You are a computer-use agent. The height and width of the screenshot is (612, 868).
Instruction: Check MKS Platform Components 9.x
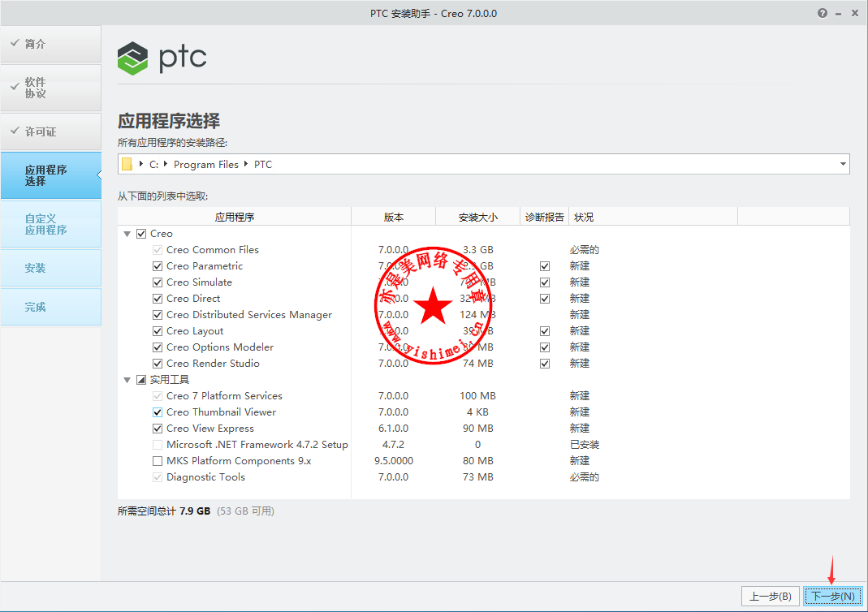pos(158,461)
